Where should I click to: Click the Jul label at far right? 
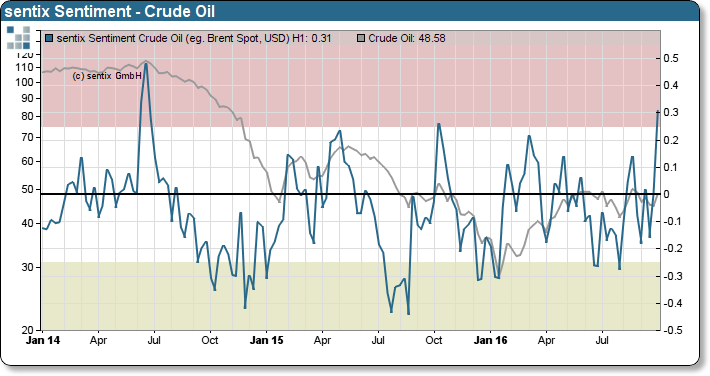pyautogui.click(x=602, y=340)
